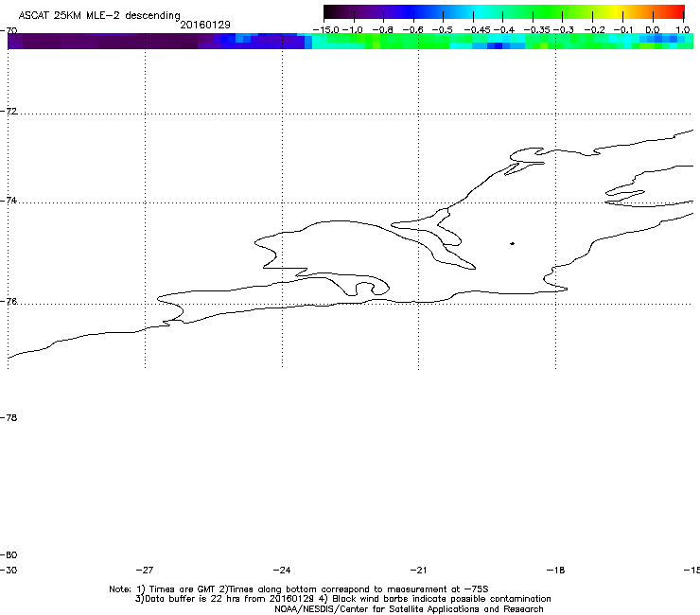Screen dimensions: 700x615
Task: Click the -15.0 colorbar tick label
Action: coord(326,30)
